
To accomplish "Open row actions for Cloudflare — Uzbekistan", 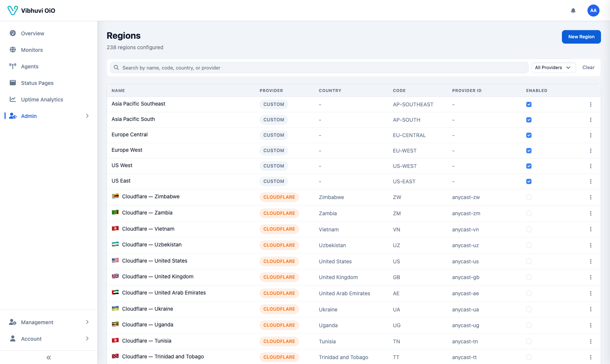I will (x=590, y=245).
